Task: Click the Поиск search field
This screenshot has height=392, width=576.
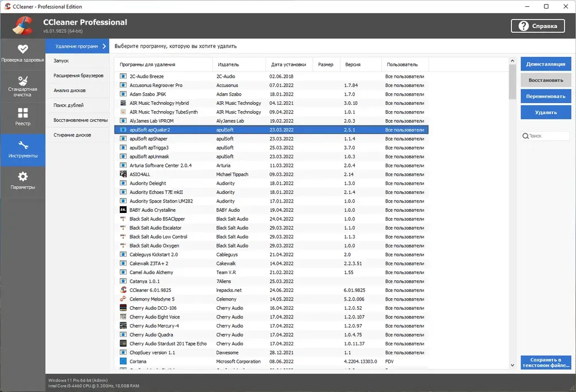Action: [548, 136]
